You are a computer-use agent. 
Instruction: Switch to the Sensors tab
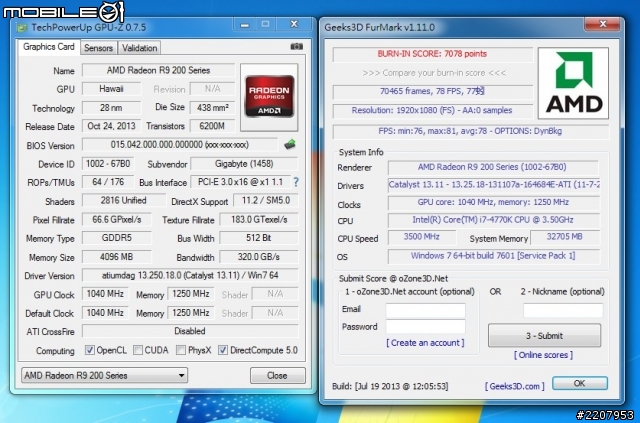click(x=98, y=48)
